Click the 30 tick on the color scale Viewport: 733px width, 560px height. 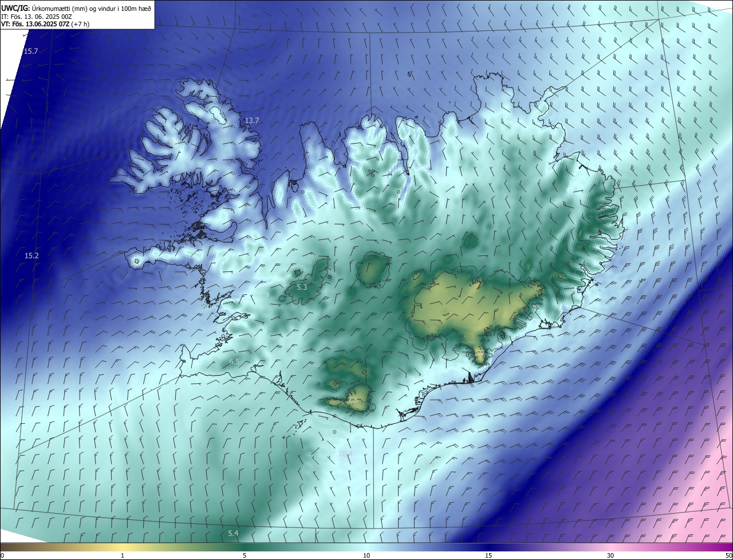pos(610,555)
